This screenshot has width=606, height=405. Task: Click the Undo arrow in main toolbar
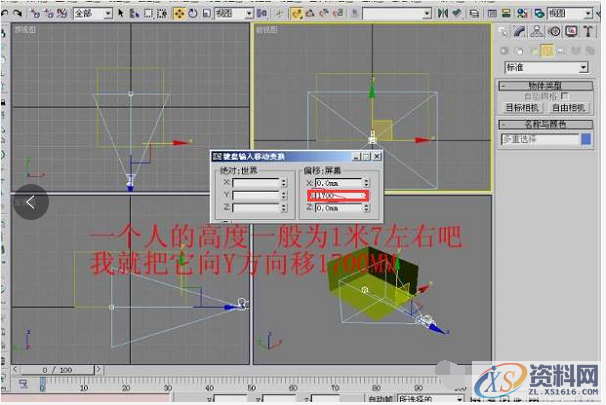click(x=5, y=14)
